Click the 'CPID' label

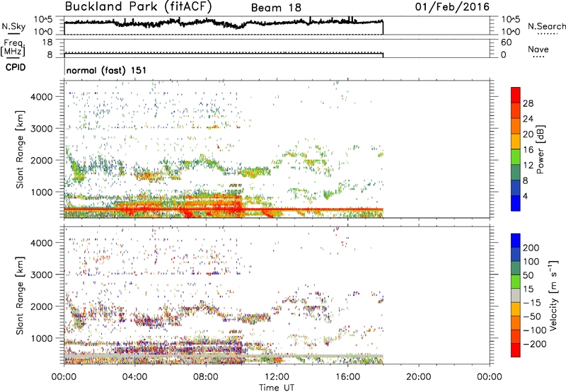(16, 67)
